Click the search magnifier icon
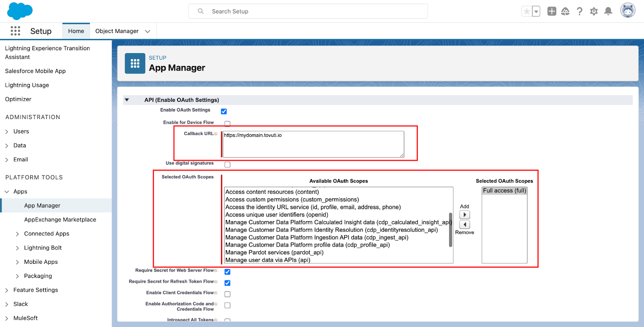This screenshot has height=327, width=644. pos(200,11)
